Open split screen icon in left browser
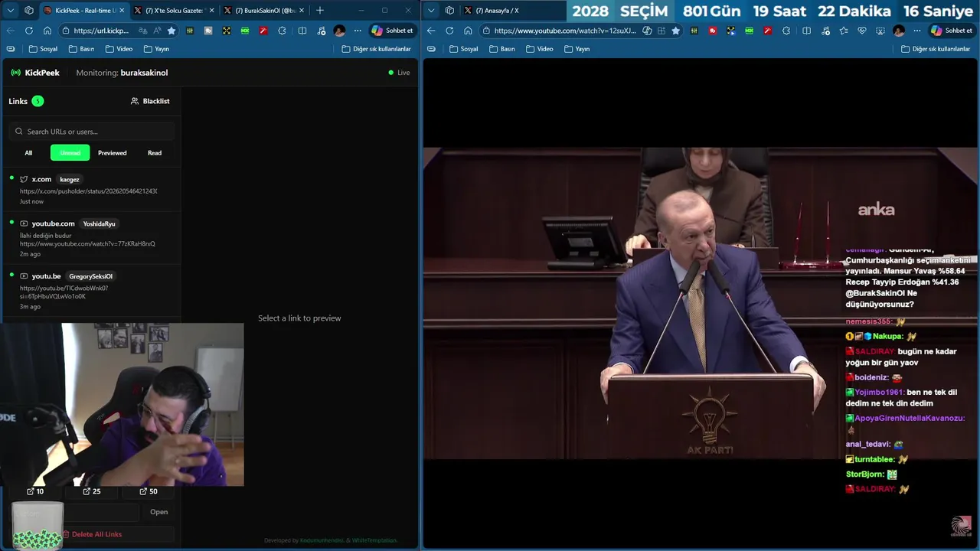 (x=302, y=31)
